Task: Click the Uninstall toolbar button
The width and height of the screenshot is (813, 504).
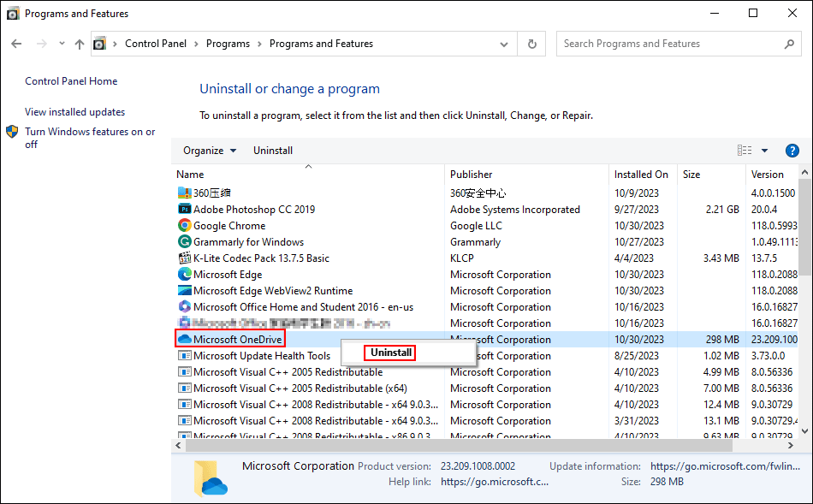Action: (x=272, y=150)
